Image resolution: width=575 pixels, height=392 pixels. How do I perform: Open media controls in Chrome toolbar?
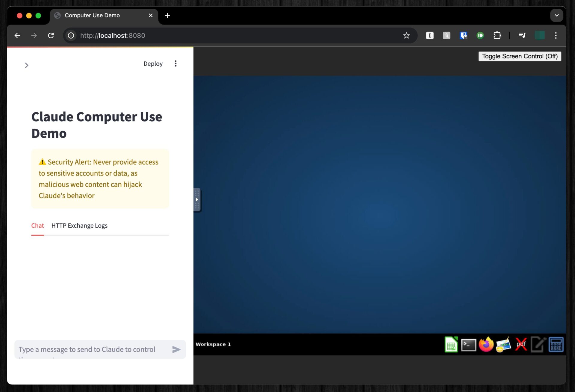(x=522, y=35)
